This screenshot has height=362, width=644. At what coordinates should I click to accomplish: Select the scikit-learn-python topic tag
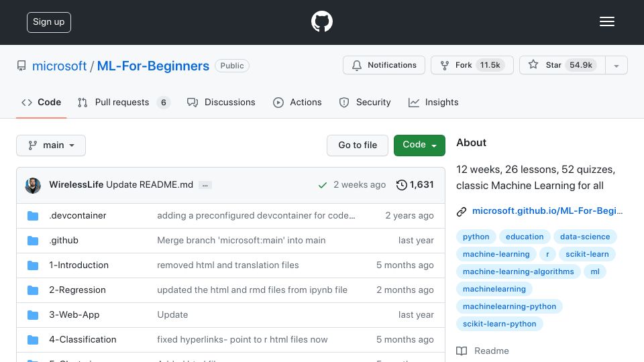(499, 324)
